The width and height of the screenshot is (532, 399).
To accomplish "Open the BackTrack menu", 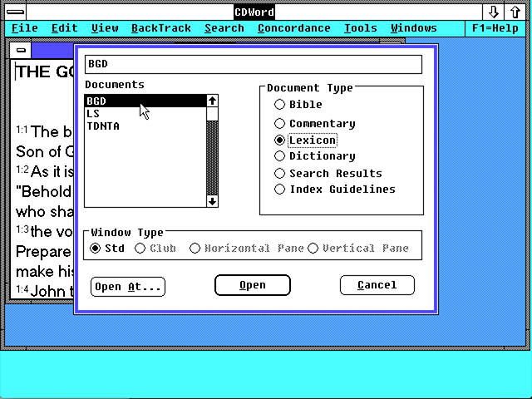I will tap(161, 28).
